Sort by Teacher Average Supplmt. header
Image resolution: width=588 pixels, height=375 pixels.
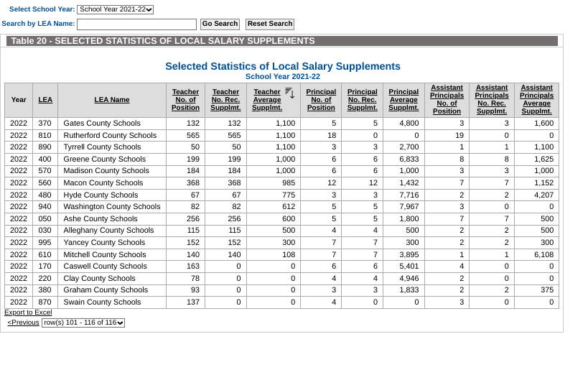tap(267, 100)
